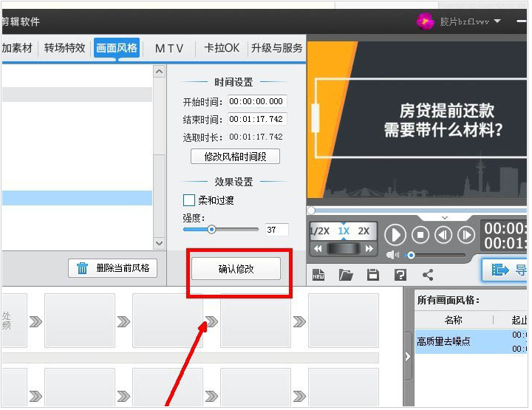
Task: Click the fast-forward double-arrow button
Action: click(x=369, y=249)
